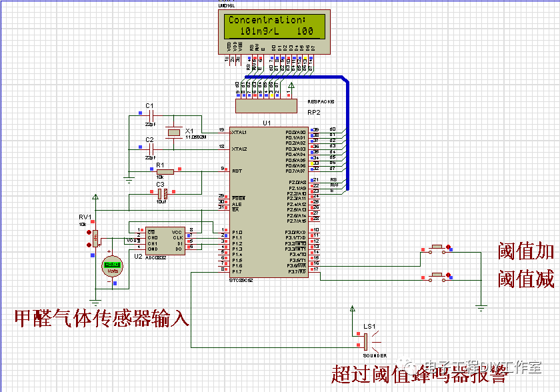Select the ground symbol below the push buttons
The image size is (560, 392).
coord(481,309)
